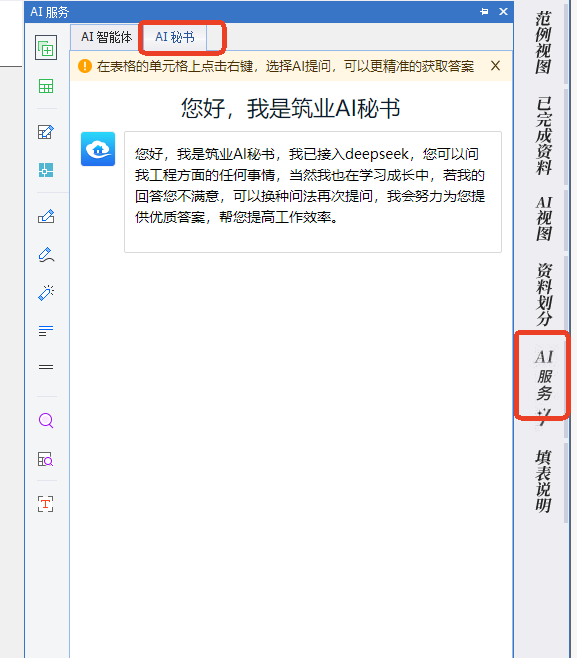Pin the AI 服务 panel
The width and height of the screenshot is (577, 658).
(484, 11)
